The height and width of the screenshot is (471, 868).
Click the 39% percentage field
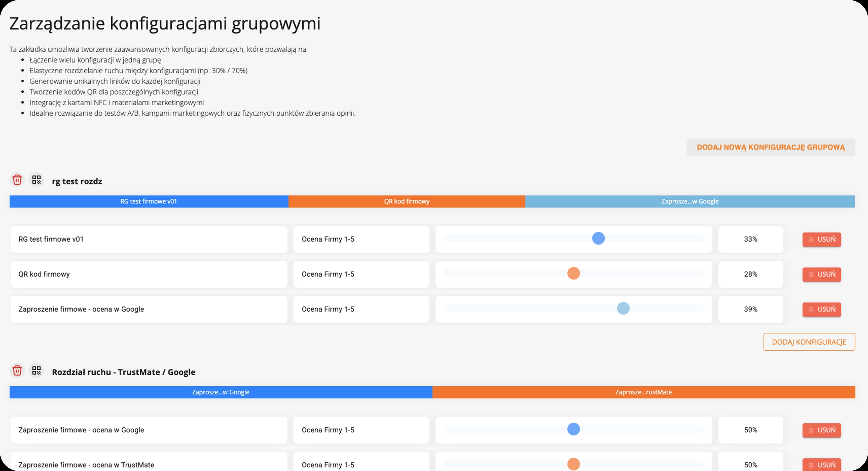(751, 309)
